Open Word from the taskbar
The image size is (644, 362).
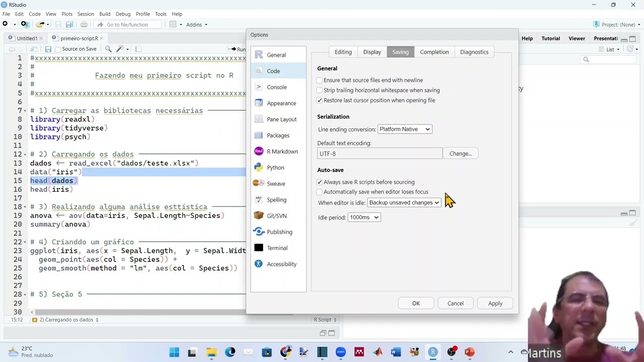395,352
